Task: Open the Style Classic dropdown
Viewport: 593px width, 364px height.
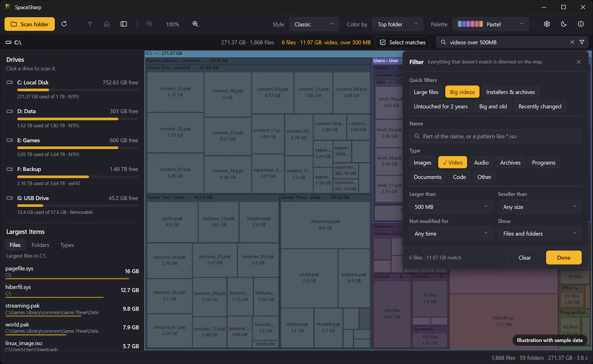Action: 314,24
